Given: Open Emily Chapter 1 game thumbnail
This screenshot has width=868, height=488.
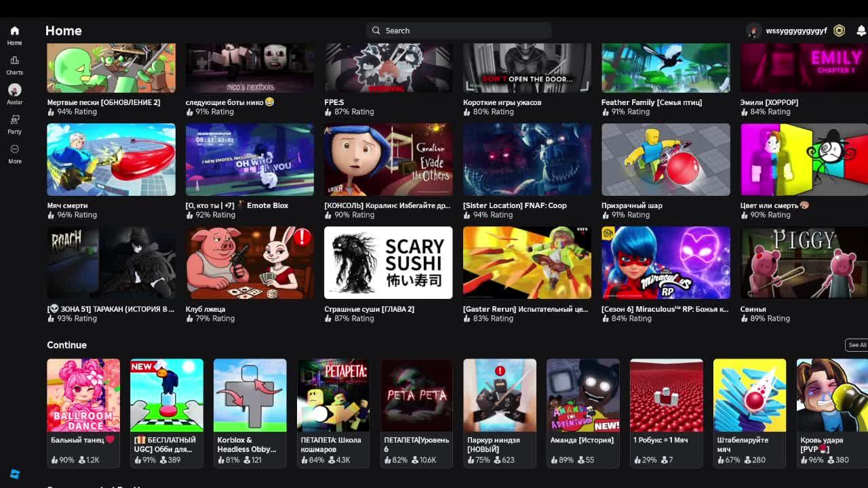Looking at the screenshot, I should (804, 68).
